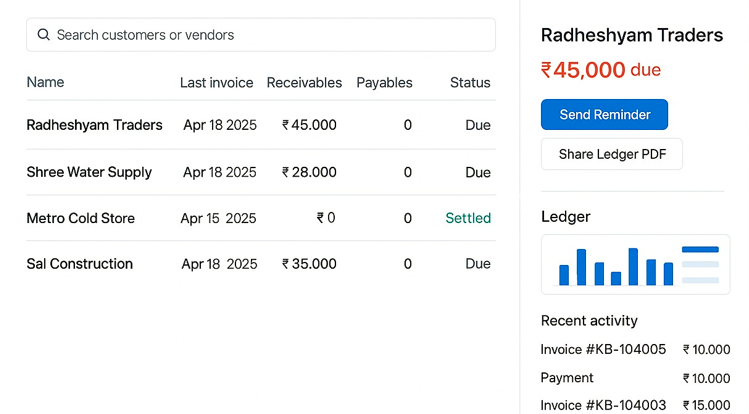Image resolution: width=749 pixels, height=414 pixels.
Task: Sort by Receivables column header
Action: click(x=304, y=83)
